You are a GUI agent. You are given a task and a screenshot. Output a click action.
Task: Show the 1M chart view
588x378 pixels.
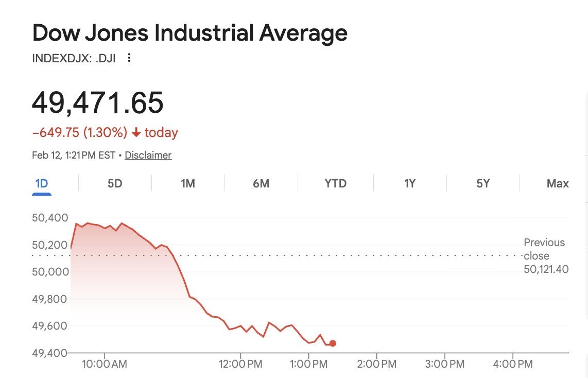[x=188, y=183]
